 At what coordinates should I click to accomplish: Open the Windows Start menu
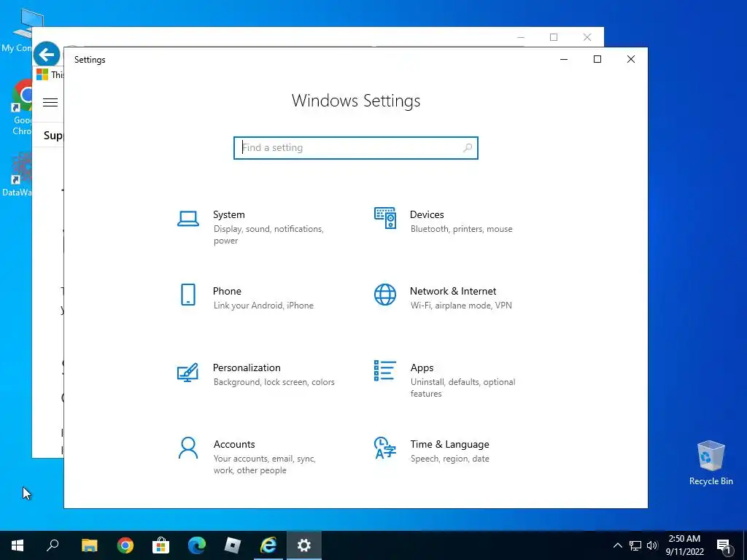[18, 545]
